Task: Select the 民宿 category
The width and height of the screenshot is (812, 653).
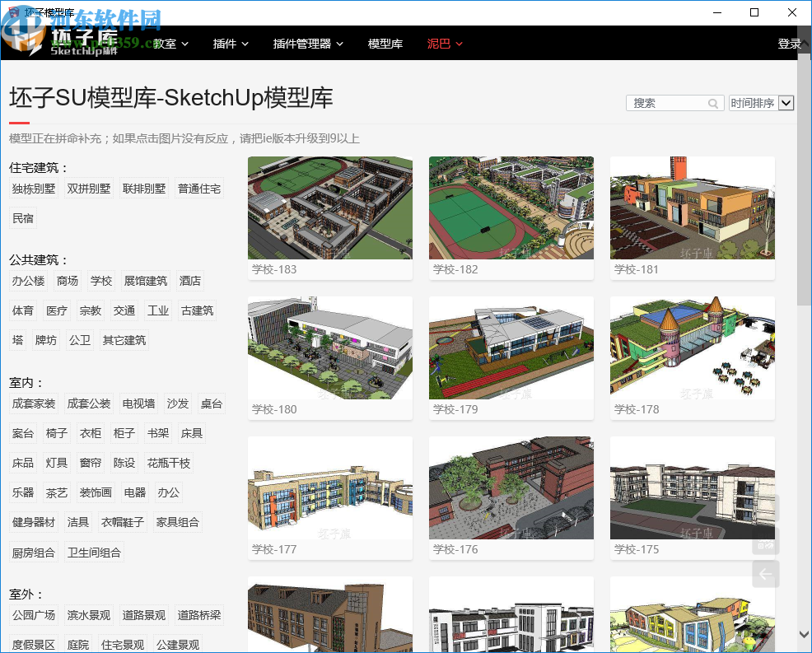Action: [23, 218]
